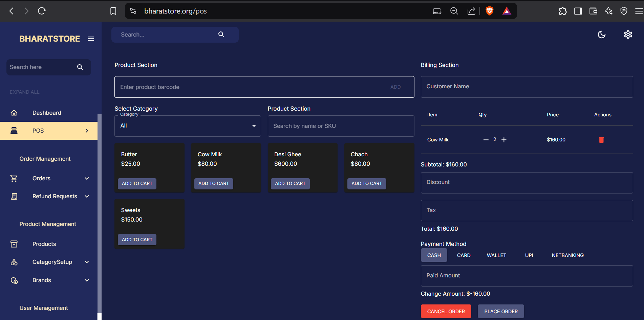Click the CANCEL ORDER button

tap(446, 311)
